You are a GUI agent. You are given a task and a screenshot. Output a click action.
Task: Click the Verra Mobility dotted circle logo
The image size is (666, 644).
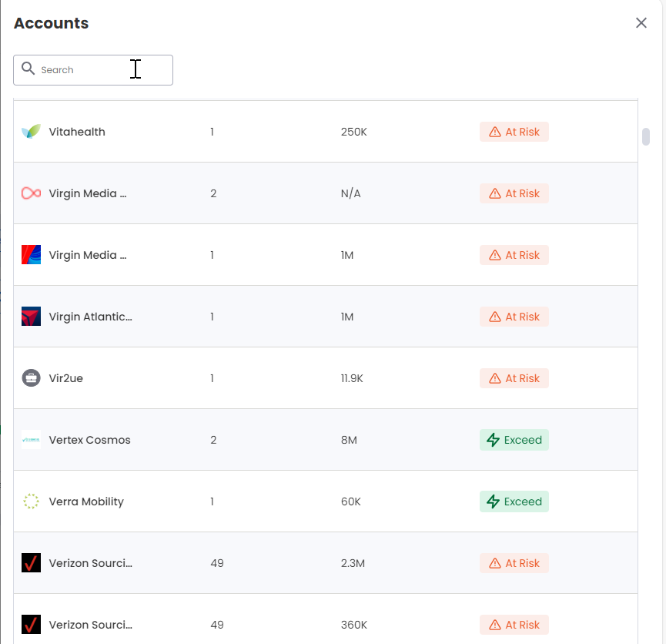31,501
